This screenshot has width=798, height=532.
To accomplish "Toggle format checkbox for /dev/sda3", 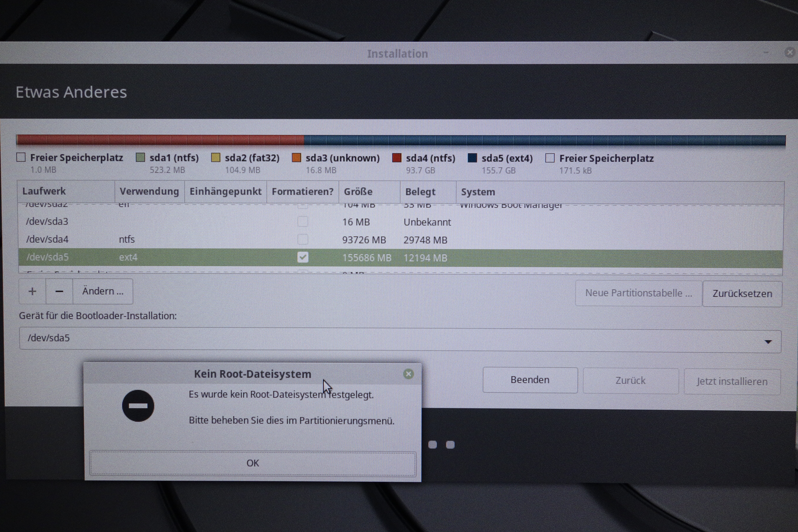I will click(303, 222).
